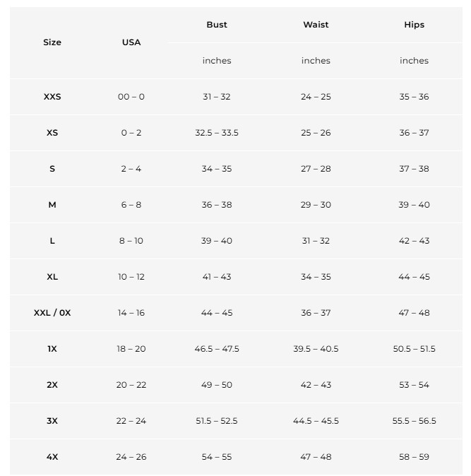Click the 4X size row label
Screen dimensions: 471x476
[52, 457]
